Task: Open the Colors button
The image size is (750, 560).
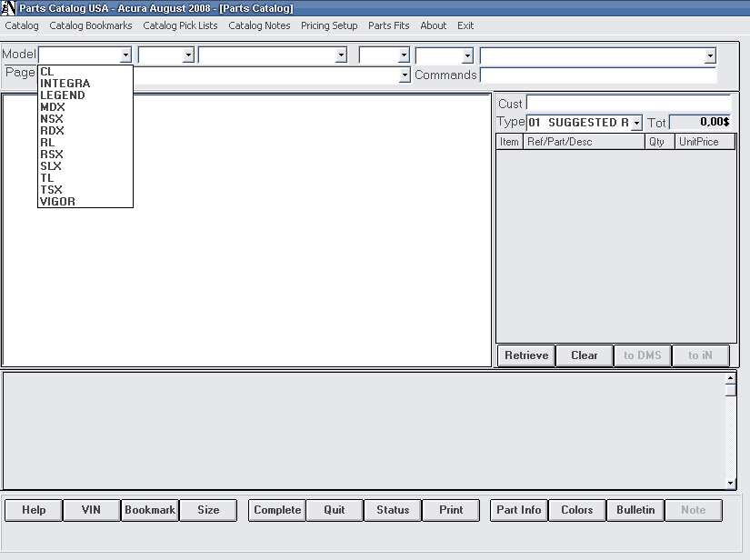Action: pyautogui.click(x=576, y=510)
